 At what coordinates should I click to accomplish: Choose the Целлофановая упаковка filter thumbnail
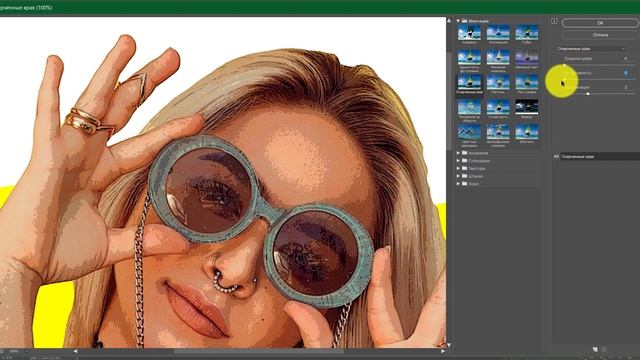pyautogui.click(x=498, y=132)
